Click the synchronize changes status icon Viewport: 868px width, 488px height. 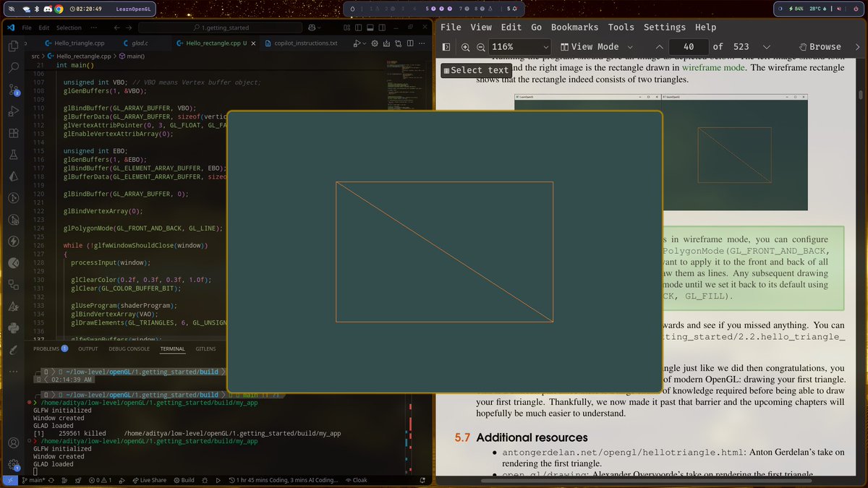(51, 480)
